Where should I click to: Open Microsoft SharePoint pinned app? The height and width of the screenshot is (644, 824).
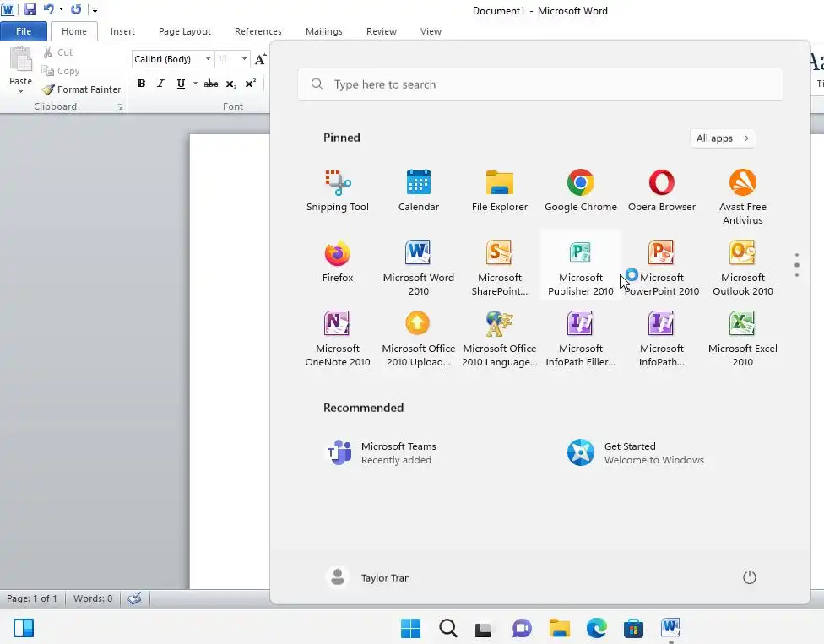click(499, 268)
